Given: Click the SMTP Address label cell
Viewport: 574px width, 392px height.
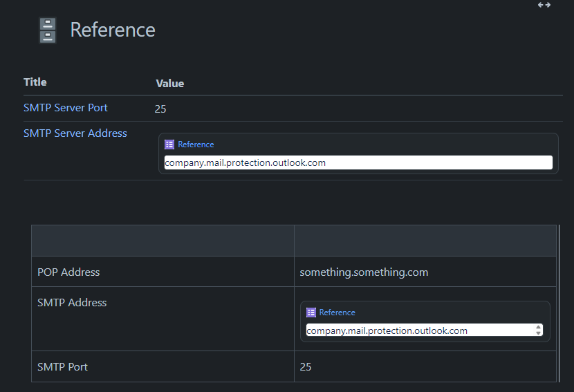Looking at the screenshot, I should pyautogui.click(x=72, y=303).
